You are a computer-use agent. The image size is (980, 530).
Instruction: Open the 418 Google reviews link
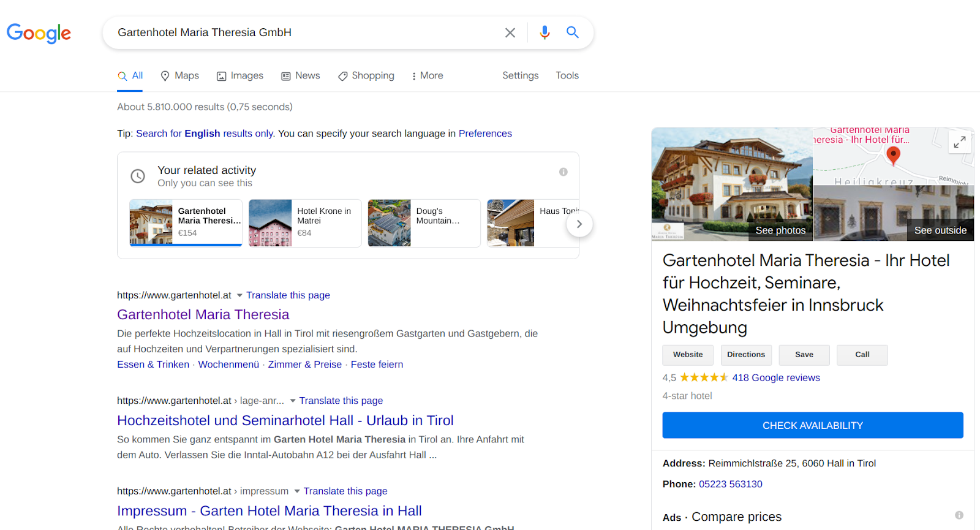tap(776, 378)
